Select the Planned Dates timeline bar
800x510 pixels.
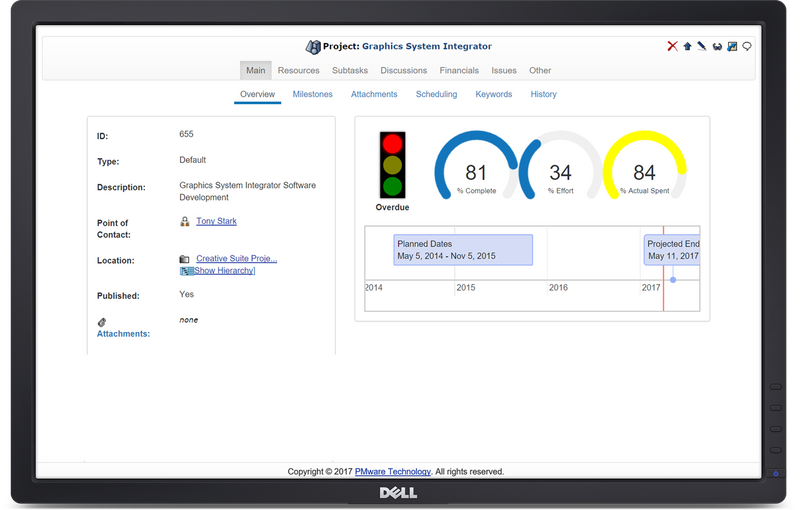tap(462, 250)
